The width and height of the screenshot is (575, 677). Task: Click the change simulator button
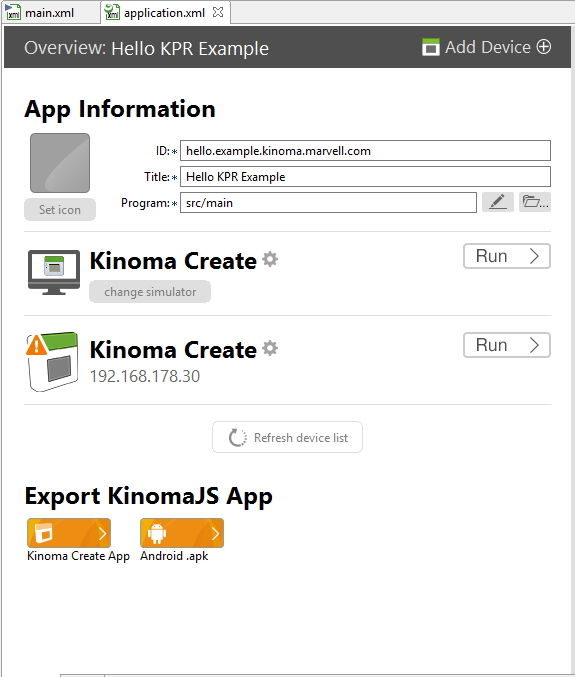pos(150,292)
